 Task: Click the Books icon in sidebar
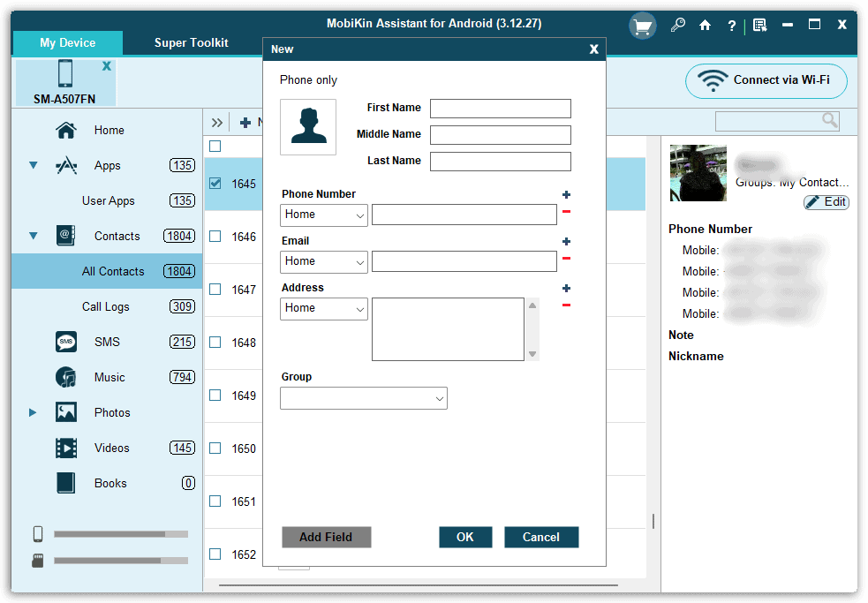[x=66, y=483]
